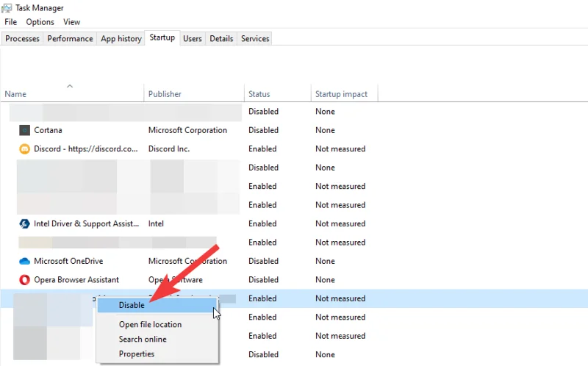The width and height of the screenshot is (588, 366).
Task: Open the View menu
Action: [71, 22]
